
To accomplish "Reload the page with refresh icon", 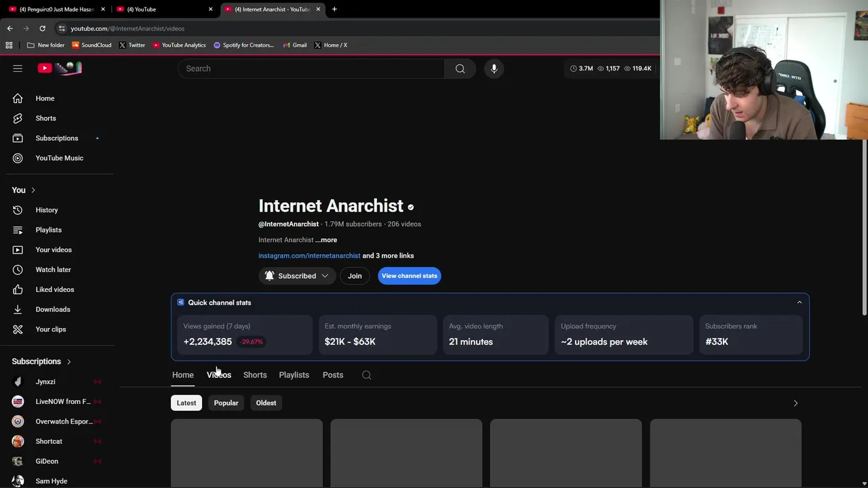I will pyautogui.click(x=42, y=28).
